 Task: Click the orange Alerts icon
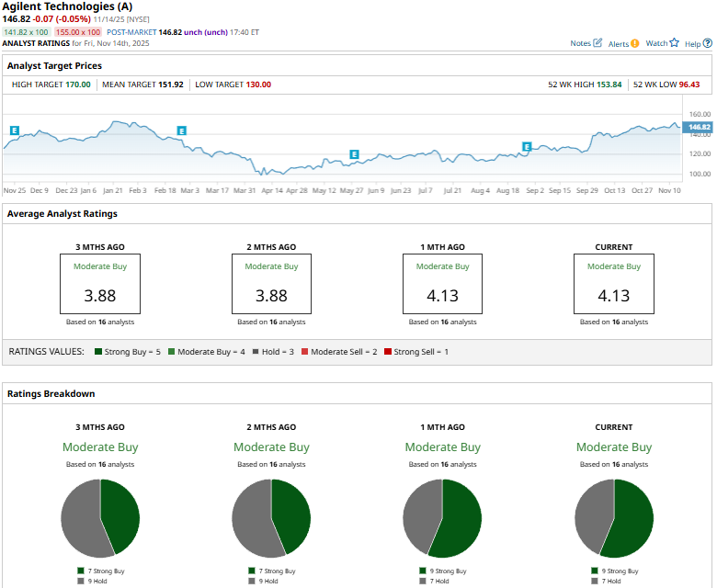pyautogui.click(x=635, y=42)
